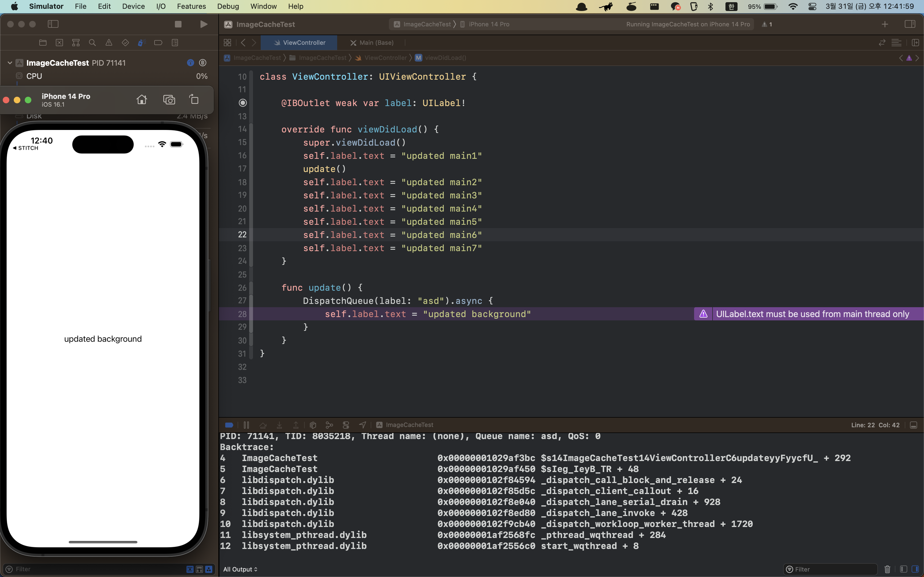
Task: Open the Debug navigator spray-can icon
Action: [x=142, y=43]
